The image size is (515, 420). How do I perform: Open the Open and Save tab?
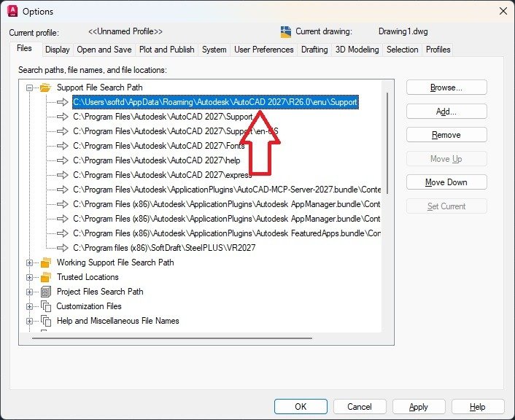tap(104, 50)
